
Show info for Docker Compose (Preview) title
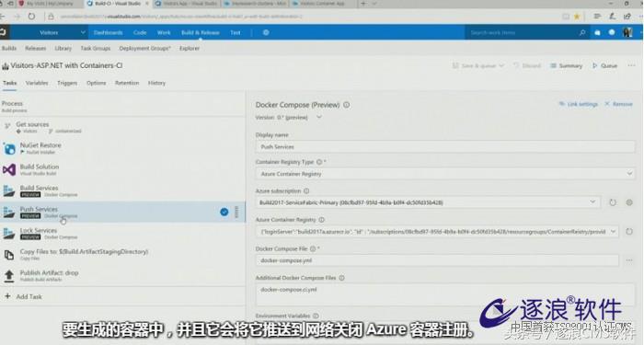tap(347, 105)
